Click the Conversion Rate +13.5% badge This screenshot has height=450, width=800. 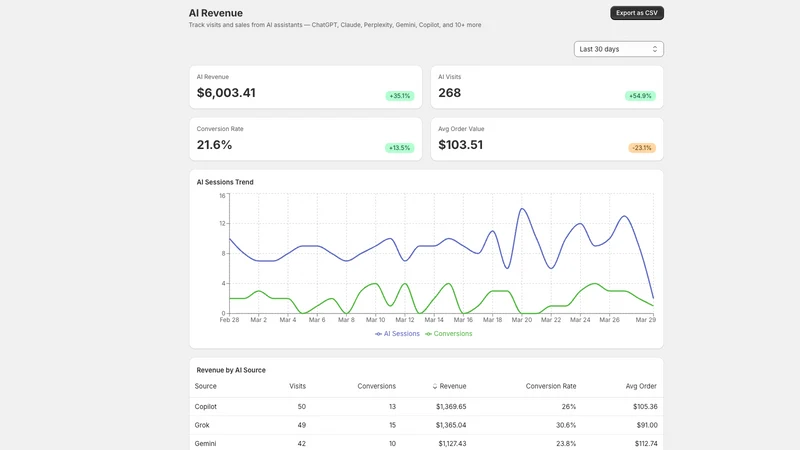(399, 148)
